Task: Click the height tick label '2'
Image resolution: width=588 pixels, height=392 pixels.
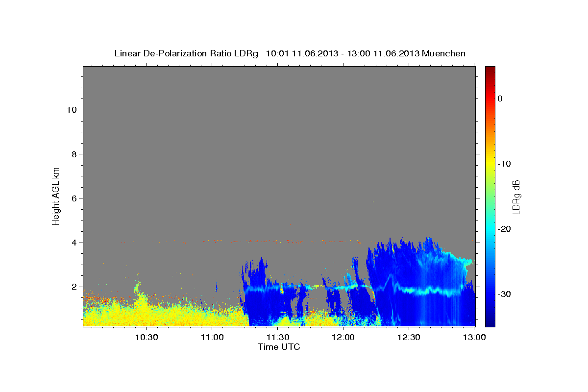Action: click(74, 287)
